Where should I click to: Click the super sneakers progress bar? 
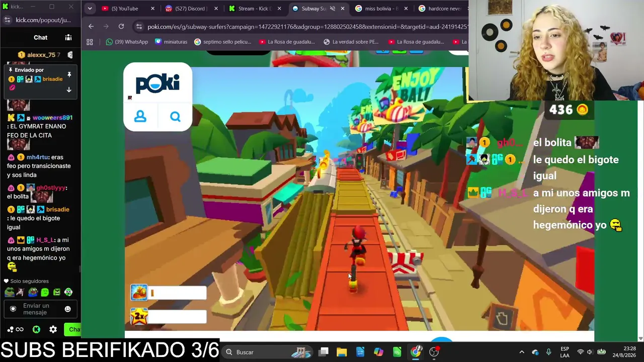pos(177,293)
